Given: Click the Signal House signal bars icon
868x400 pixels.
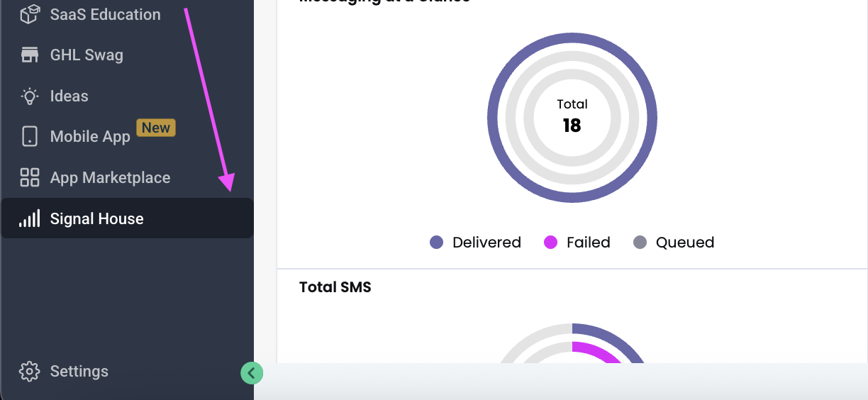Looking at the screenshot, I should [30, 218].
